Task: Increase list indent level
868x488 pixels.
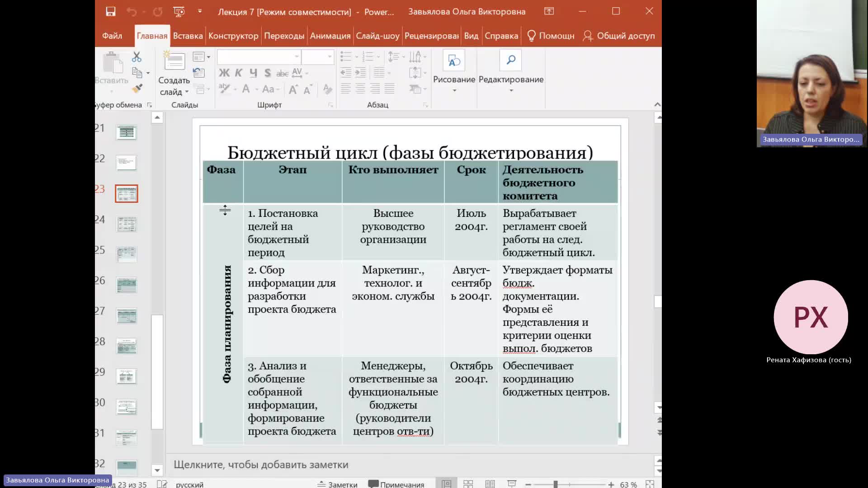Action: tap(360, 72)
